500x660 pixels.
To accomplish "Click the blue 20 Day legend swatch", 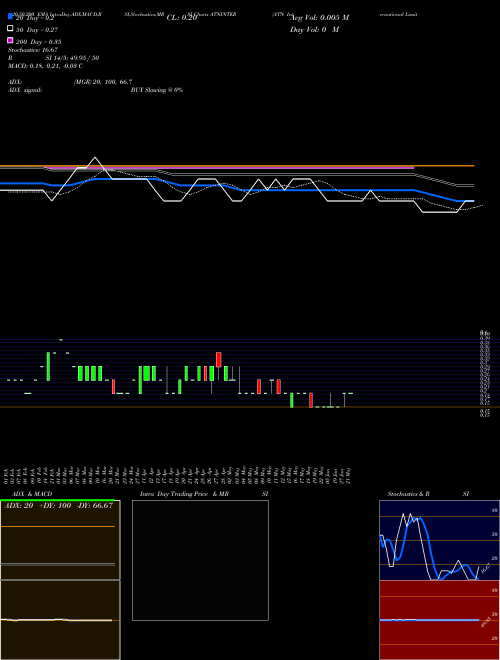I will (10, 16).
